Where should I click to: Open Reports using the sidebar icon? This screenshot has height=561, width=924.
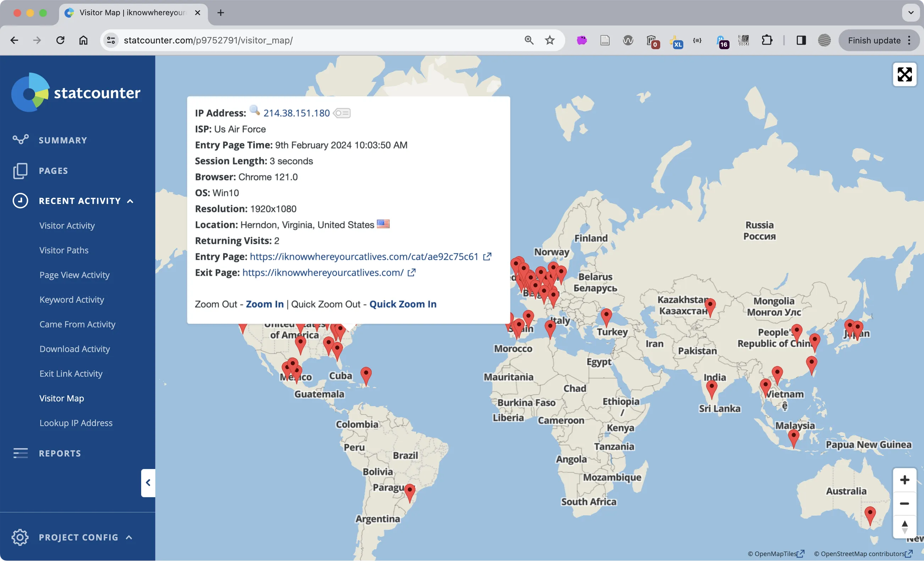pos(20,453)
